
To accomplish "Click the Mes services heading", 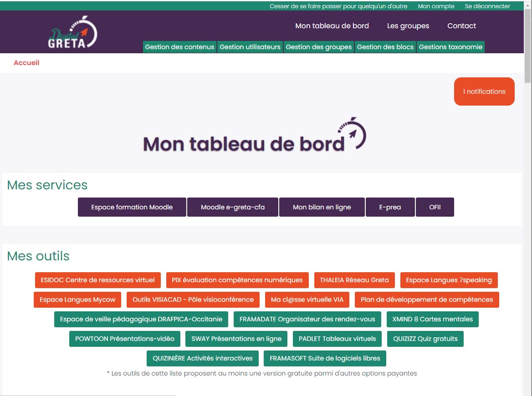I will coord(47,185).
